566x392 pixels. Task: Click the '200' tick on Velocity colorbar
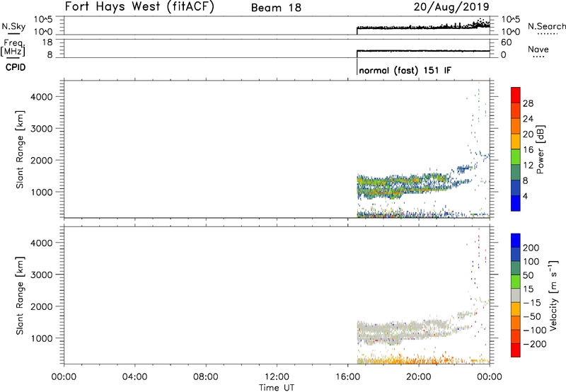pyautogui.click(x=531, y=248)
